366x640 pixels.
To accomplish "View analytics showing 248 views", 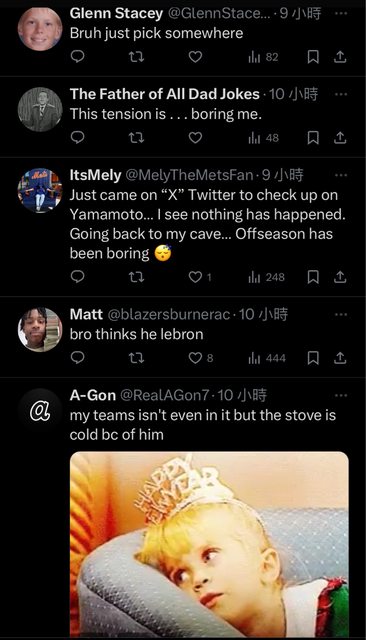I will tap(266, 277).
